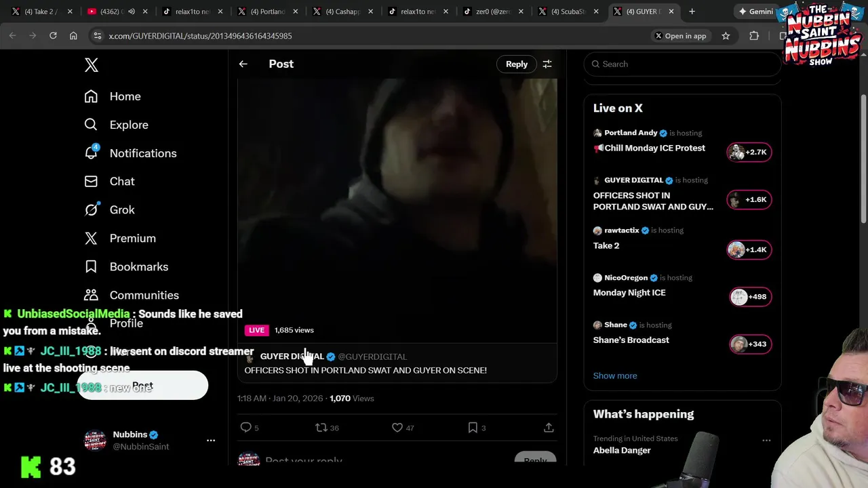Viewport: 868px width, 488px height.
Task: Click the browser home button
Action: coord(73,36)
